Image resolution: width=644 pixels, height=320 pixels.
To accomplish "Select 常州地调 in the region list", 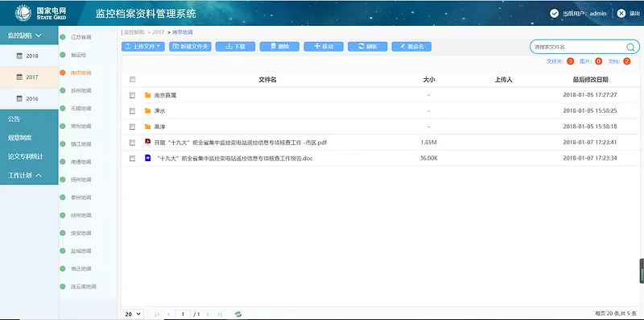I will [x=81, y=127].
